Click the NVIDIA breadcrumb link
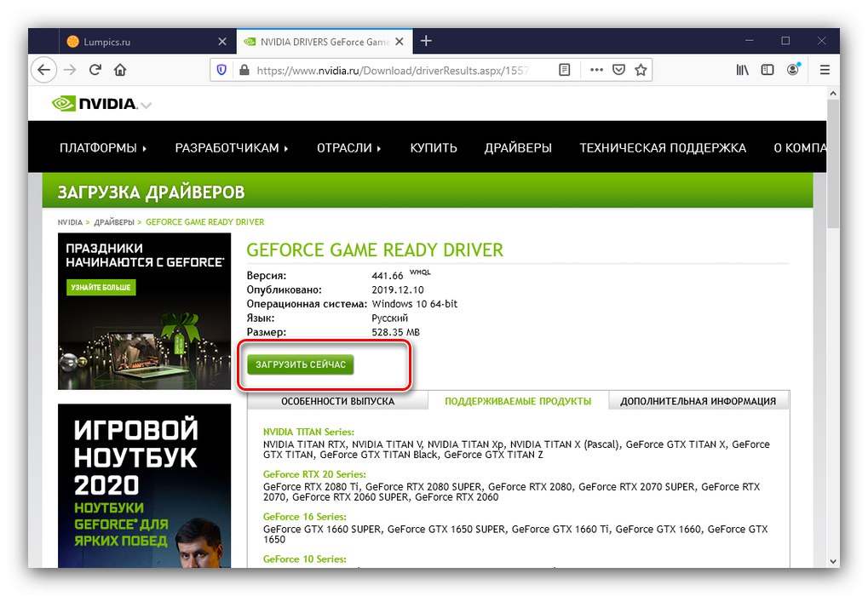868x596 pixels. [x=70, y=222]
